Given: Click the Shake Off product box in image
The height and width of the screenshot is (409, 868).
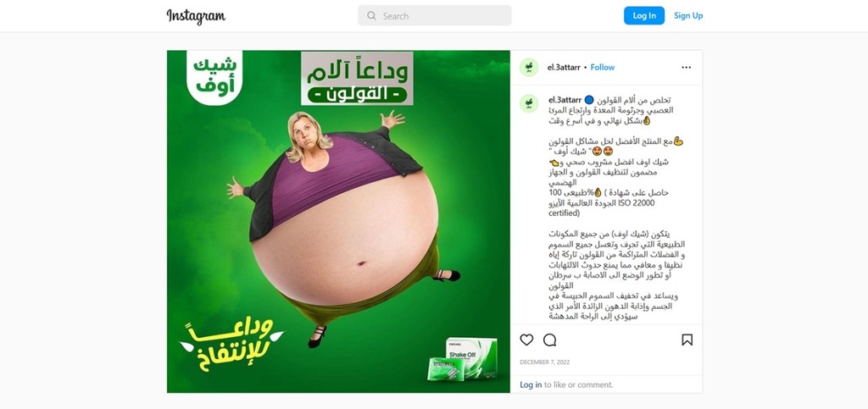Looking at the screenshot, I should point(462,359).
